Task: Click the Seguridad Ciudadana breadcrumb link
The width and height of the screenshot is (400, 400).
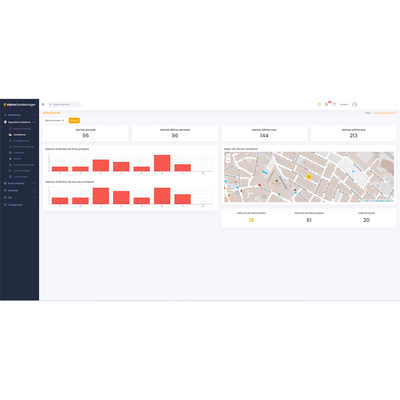Action: click(x=385, y=113)
